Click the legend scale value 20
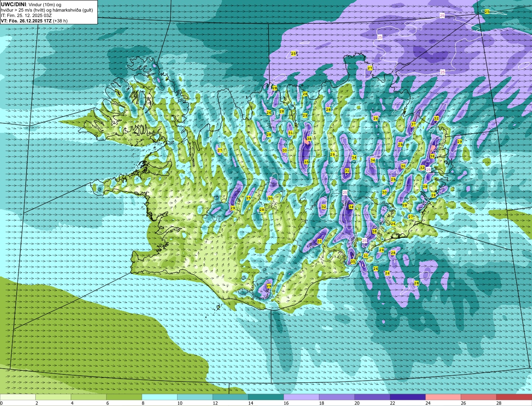The width and height of the screenshot is (532, 406). pyautogui.click(x=357, y=403)
